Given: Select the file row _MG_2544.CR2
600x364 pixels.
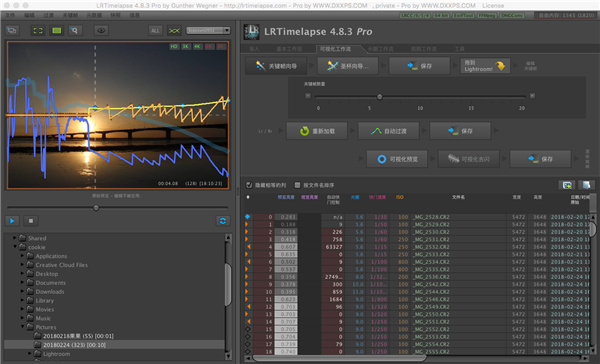Looking at the screenshot, I should 417,292.
